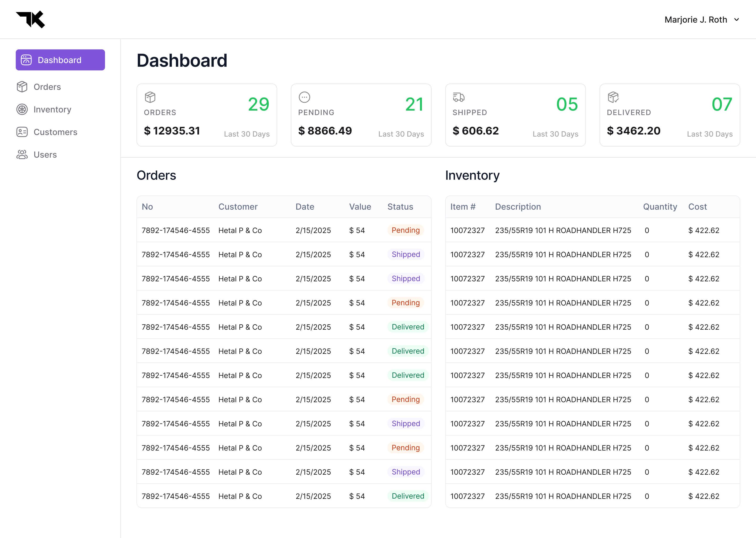
Task: Click the Users people icon in sidebar
Action: 22,154
